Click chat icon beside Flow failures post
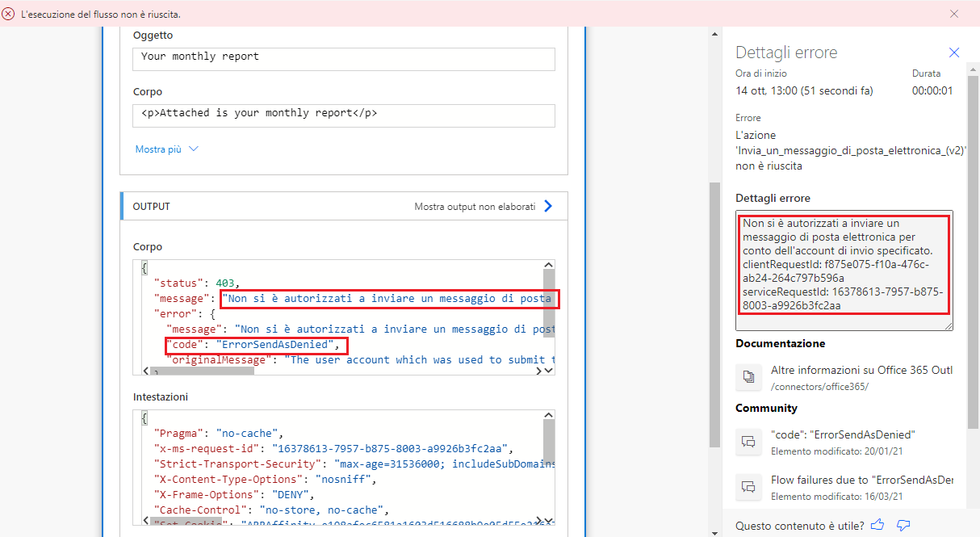 click(748, 487)
